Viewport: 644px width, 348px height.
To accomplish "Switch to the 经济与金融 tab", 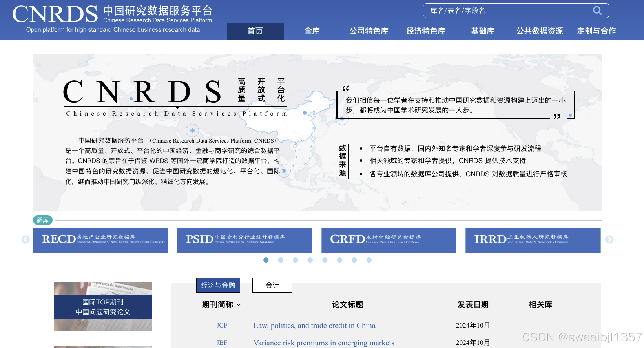I will [x=218, y=285].
